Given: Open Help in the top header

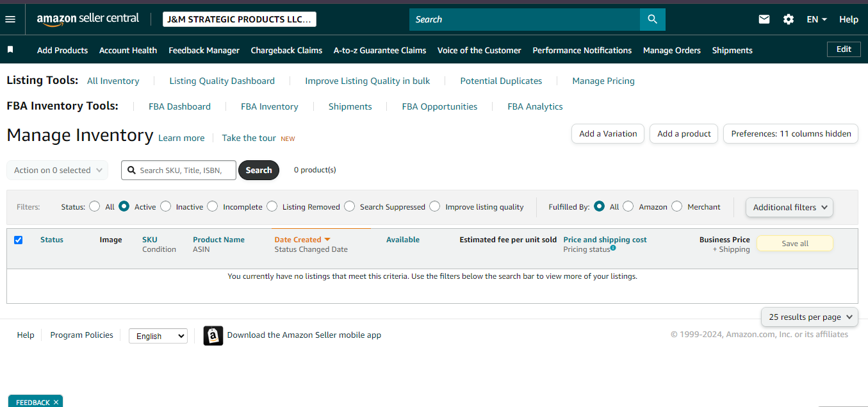Looking at the screenshot, I should coord(849,19).
